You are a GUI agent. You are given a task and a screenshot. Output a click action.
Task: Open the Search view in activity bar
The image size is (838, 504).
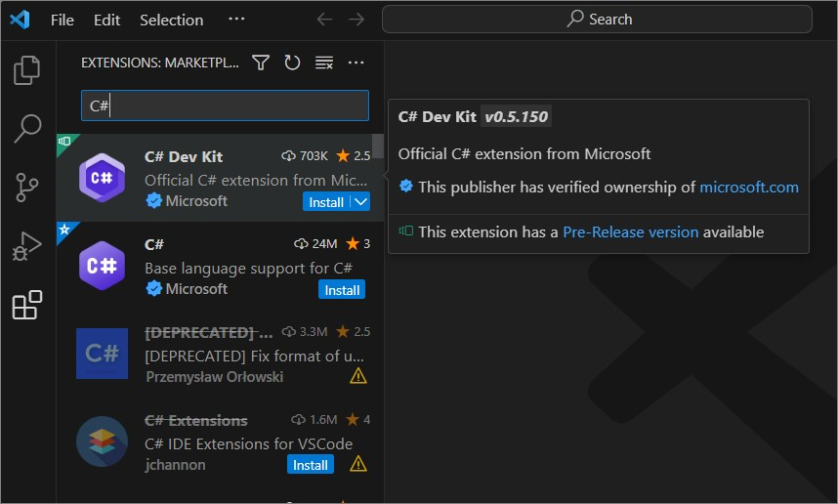click(26, 128)
